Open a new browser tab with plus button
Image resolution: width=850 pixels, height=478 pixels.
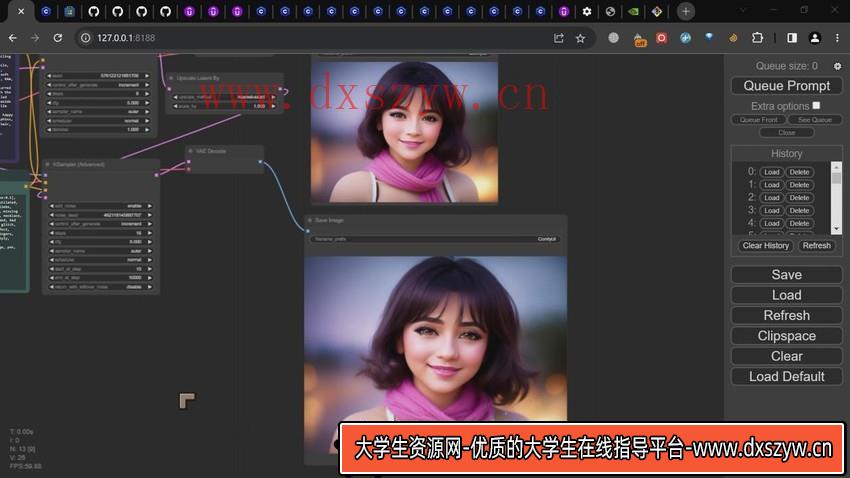686,11
